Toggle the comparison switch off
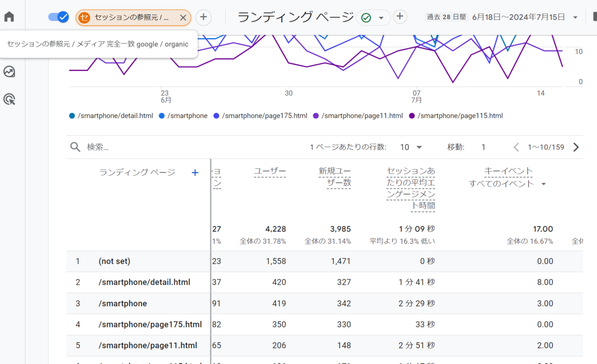This screenshot has height=364, width=597. pyautogui.click(x=59, y=17)
